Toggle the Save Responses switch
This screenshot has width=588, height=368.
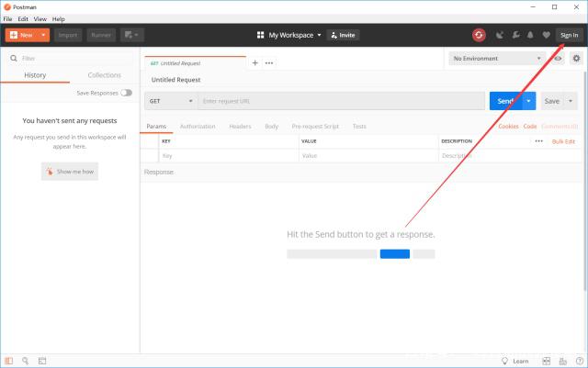point(126,93)
